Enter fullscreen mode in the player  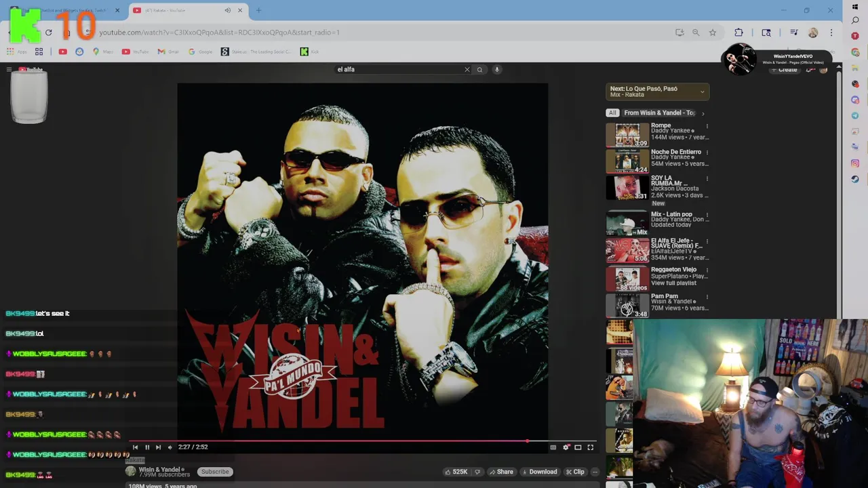pos(590,447)
